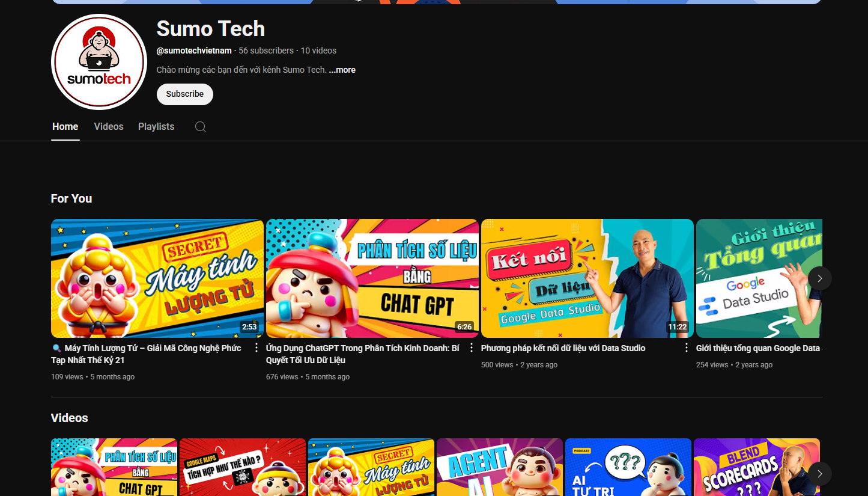Switch to the Home tab
868x496 pixels.
[65, 127]
